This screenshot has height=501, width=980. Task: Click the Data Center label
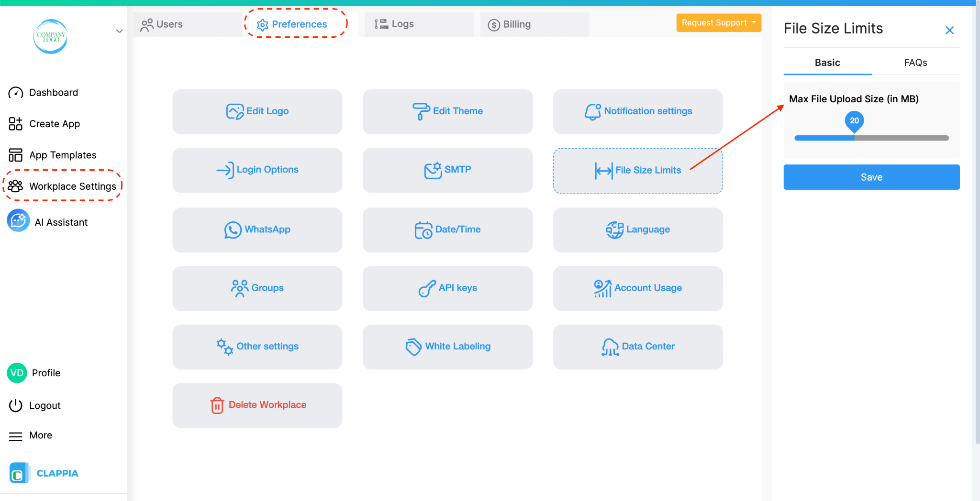[x=648, y=347]
